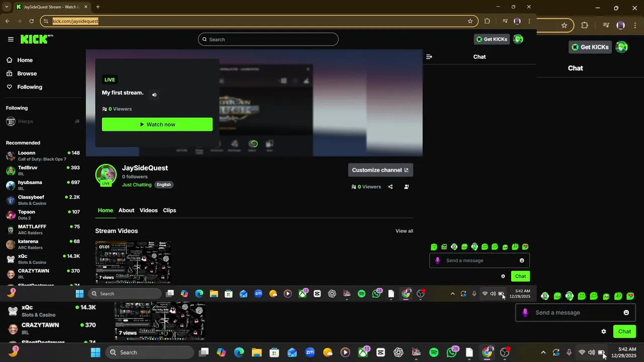The width and height of the screenshot is (644, 362).
Task: Click purple microphone icon in main window's chat input
Action: click(438, 260)
